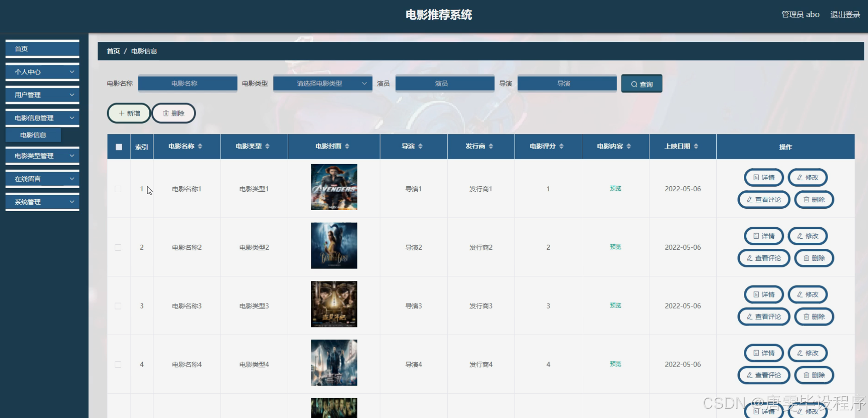Screen dimensions: 868x418
Task: Click the 管理员 abo account label
Action: tap(800, 15)
